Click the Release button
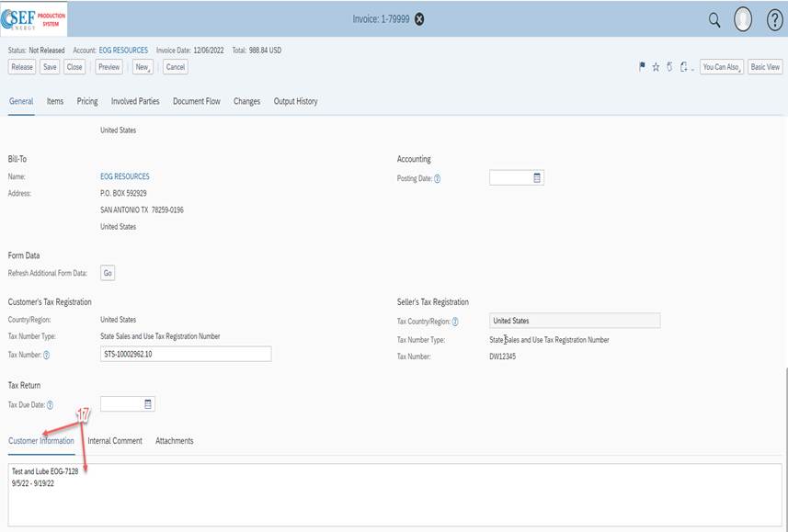 tap(20, 66)
